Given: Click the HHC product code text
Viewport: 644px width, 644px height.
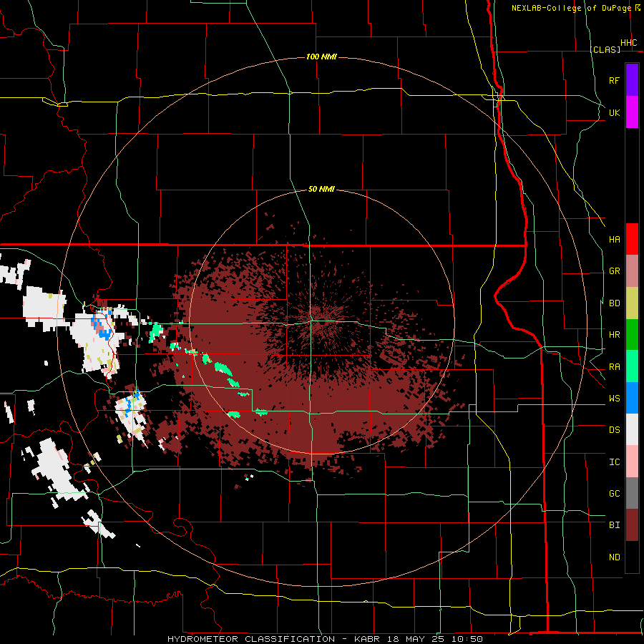Looking at the screenshot, I should [x=628, y=43].
